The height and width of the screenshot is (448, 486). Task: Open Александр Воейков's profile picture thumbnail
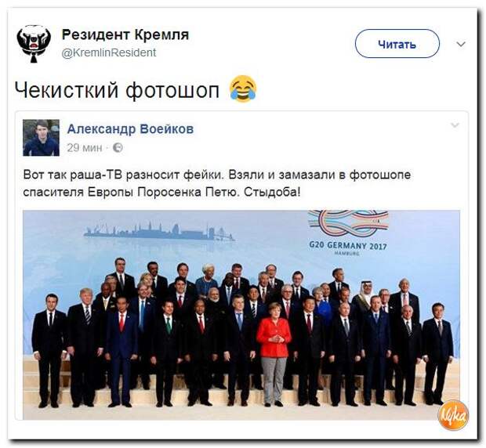[x=41, y=138]
